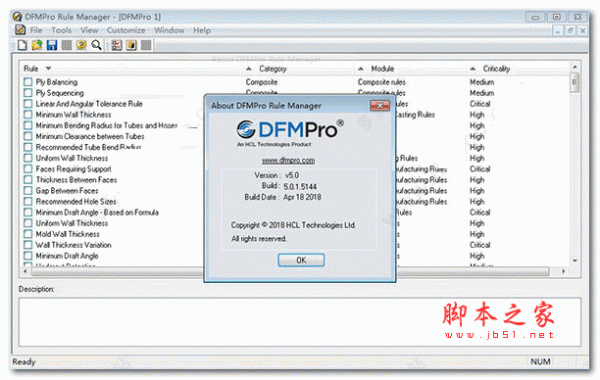Viewport: 600px width, 380px height.
Task: Click Composite category of Ply Balancing row
Action: point(261,82)
